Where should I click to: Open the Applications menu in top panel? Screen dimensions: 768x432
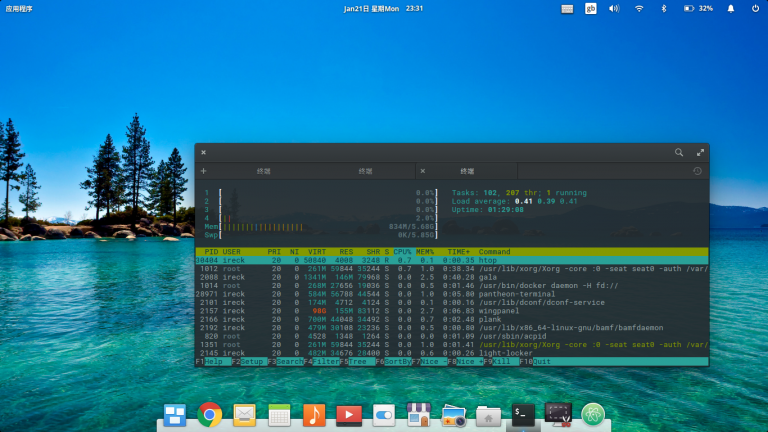point(19,8)
